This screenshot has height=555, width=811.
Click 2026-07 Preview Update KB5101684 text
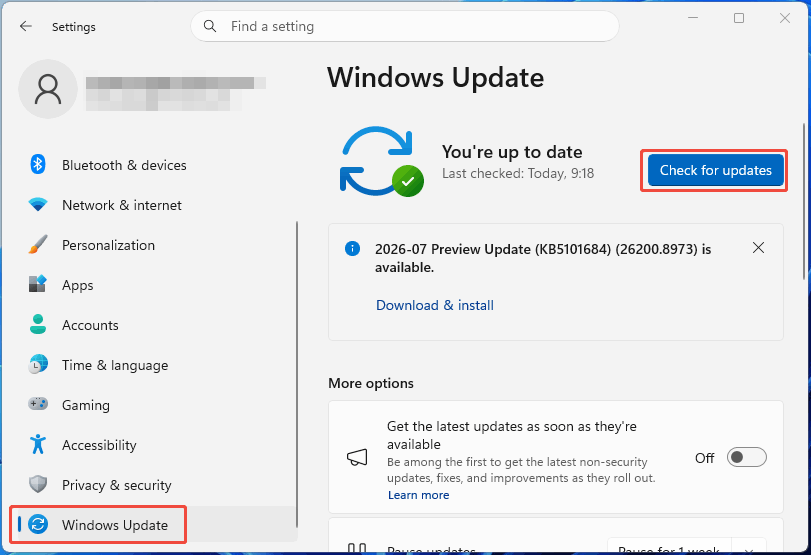tap(543, 258)
